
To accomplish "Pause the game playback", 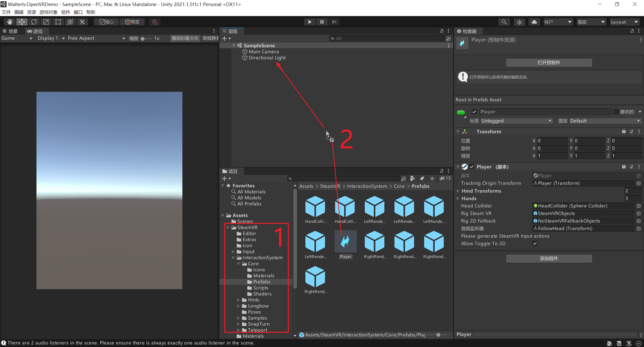I will click(x=322, y=22).
